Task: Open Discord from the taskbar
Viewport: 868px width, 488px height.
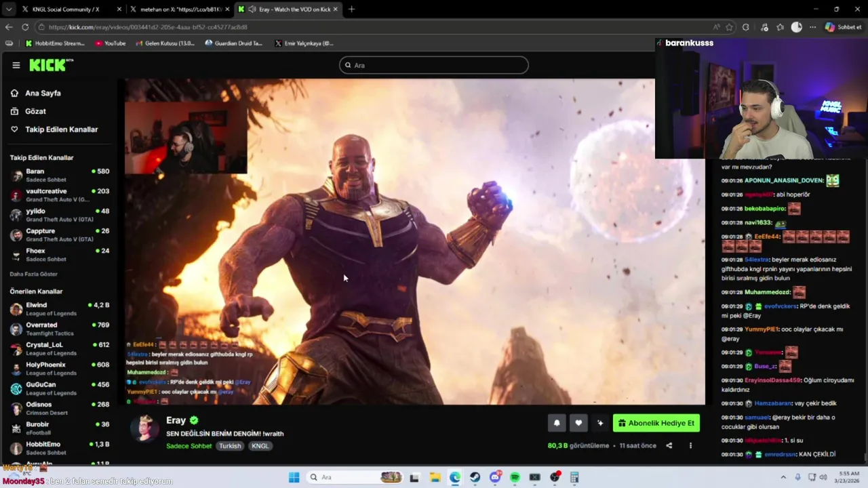Action: pyautogui.click(x=495, y=477)
